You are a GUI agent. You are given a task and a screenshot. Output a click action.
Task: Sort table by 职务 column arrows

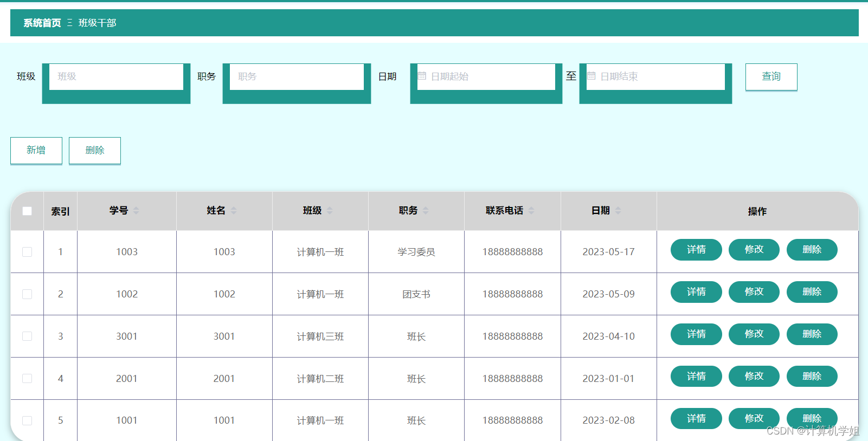point(426,211)
